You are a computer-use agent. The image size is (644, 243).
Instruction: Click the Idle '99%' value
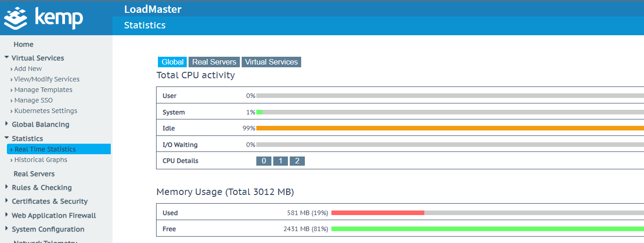click(x=249, y=128)
